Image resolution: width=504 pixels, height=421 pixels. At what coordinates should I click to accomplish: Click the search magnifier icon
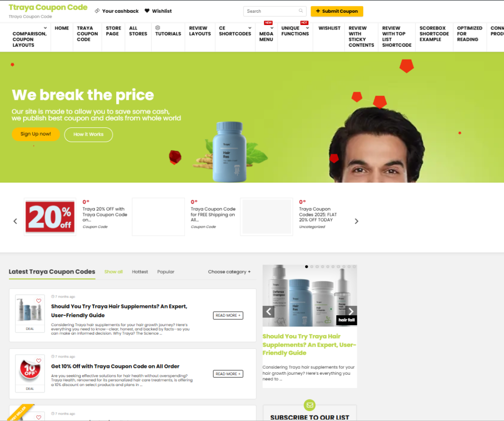pyautogui.click(x=301, y=11)
